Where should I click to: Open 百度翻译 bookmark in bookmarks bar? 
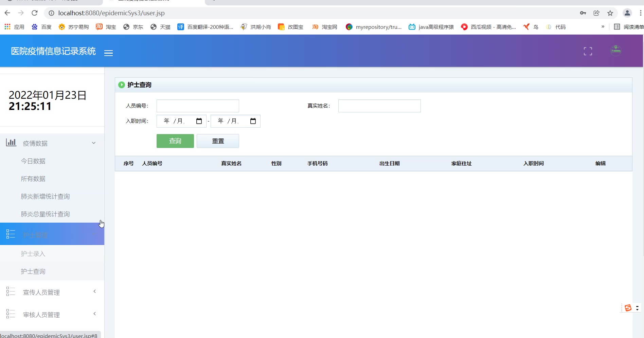[205, 27]
